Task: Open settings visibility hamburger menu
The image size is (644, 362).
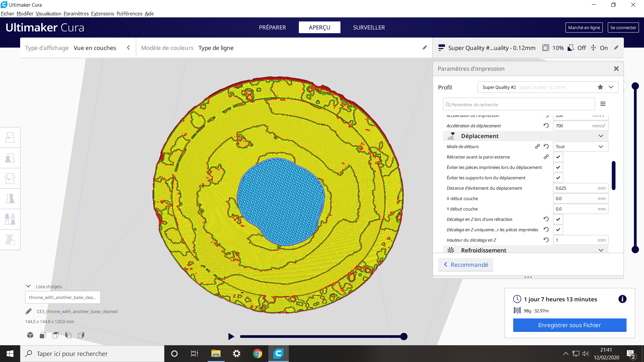Action: click(603, 104)
